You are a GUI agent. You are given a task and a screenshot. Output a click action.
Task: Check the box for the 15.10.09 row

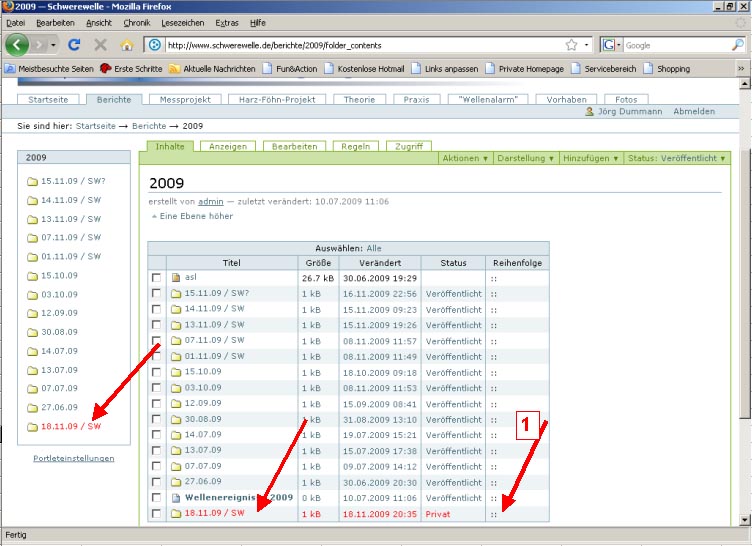pyautogui.click(x=156, y=372)
